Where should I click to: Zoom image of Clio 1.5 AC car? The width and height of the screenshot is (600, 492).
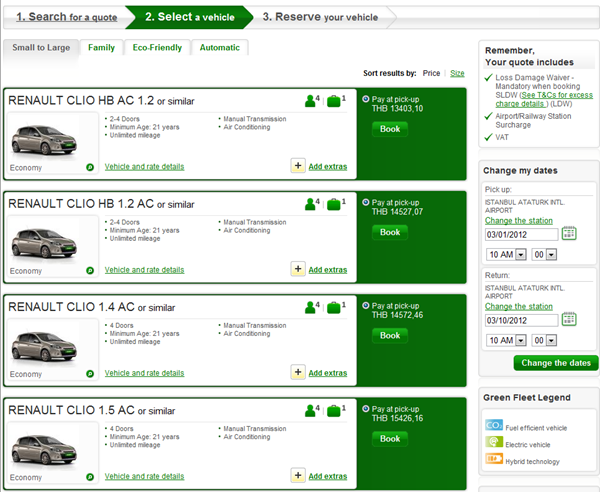(90, 477)
